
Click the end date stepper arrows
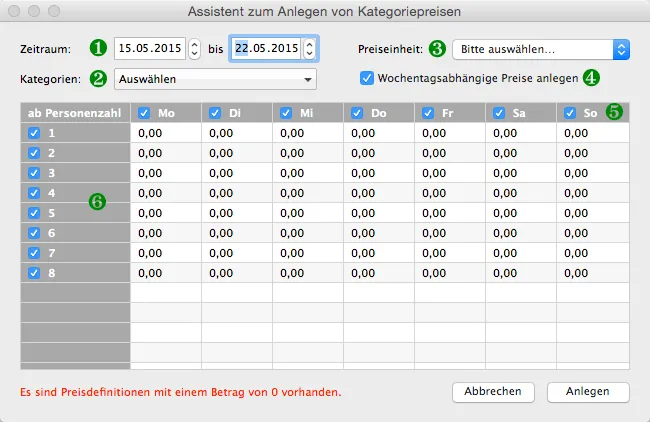(x=309, y=49)
